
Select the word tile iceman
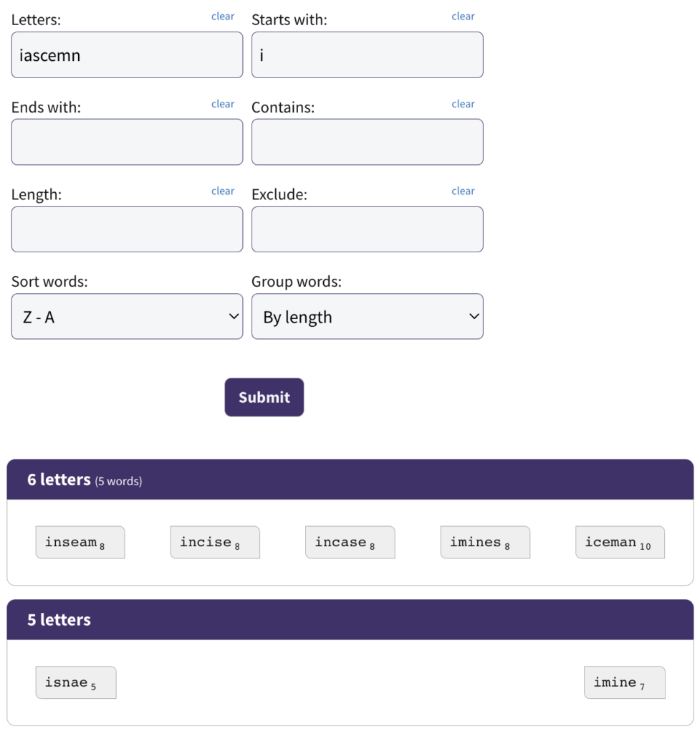(x=619, y=543)
